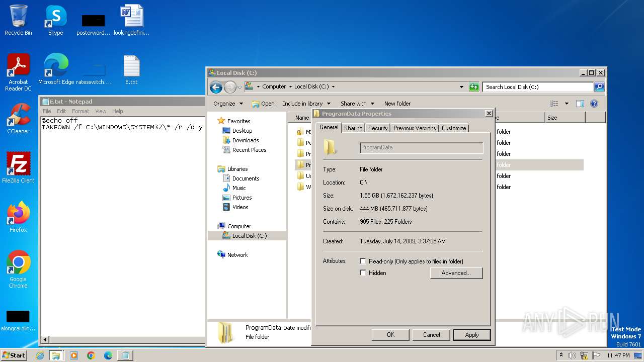
Task: Open Notepad File menu
Action: tap(47, 111)
